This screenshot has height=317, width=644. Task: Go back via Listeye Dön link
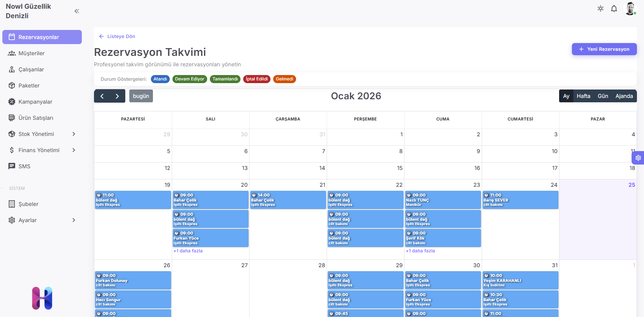(117, 36)
